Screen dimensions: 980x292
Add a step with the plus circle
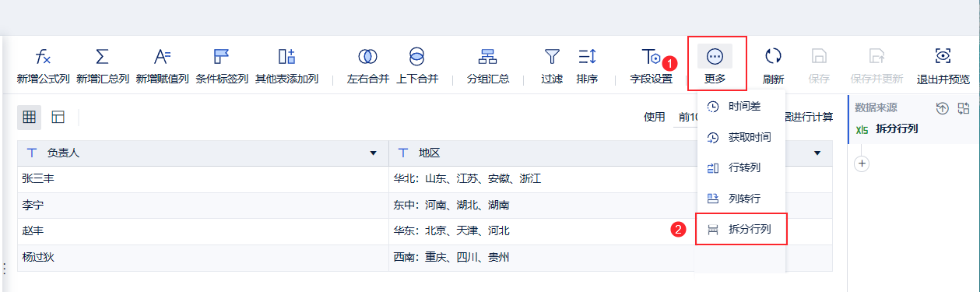(x=862, y=164)
